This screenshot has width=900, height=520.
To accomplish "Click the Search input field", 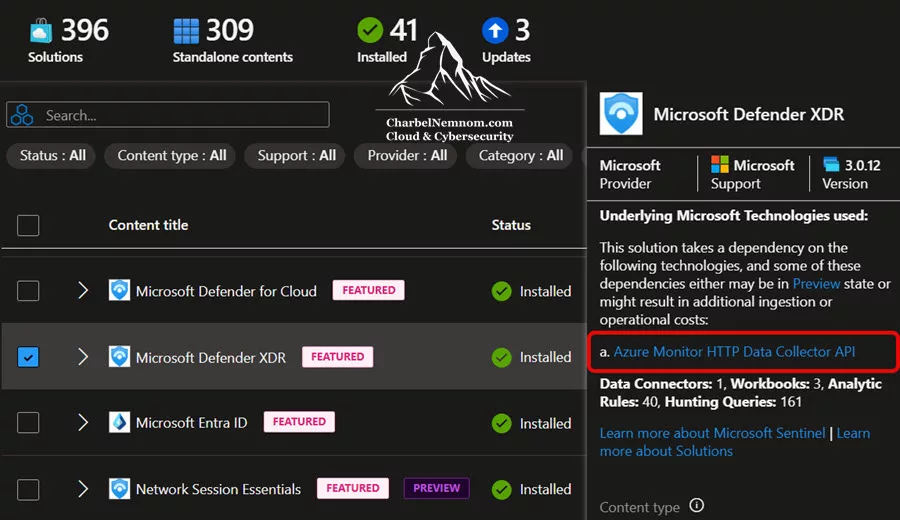I will coord(168,115).
